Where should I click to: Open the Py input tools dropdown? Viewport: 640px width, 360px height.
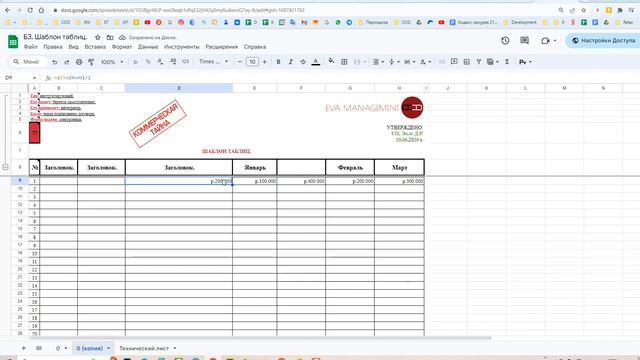coord(525,62)
